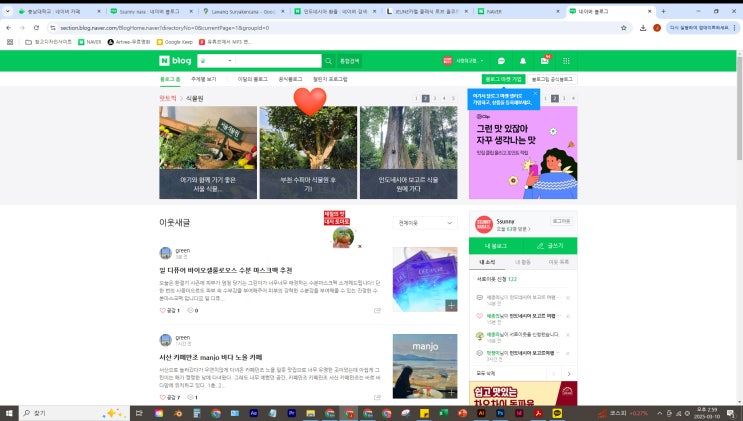Open the manjo cafe post thumbnail

425,366
